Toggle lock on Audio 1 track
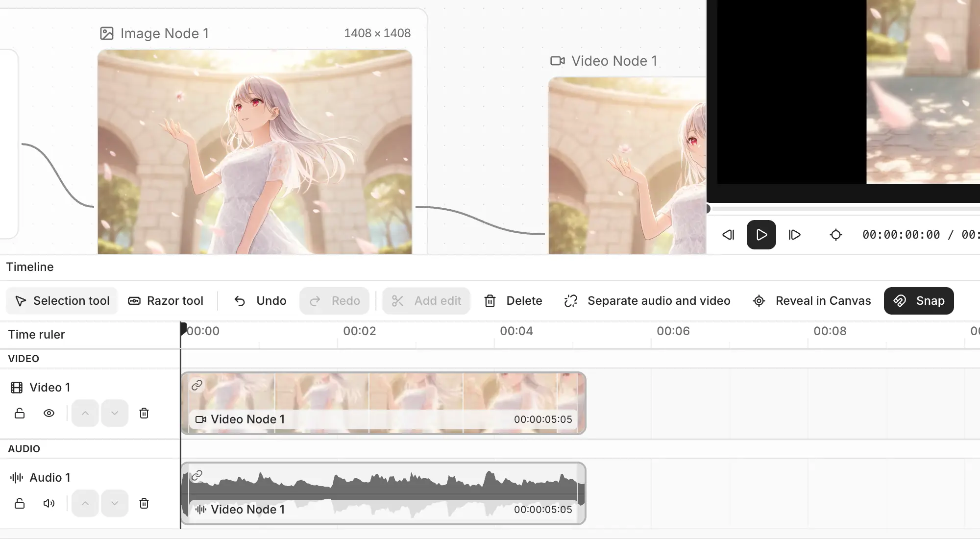The width and height of the screenshot is (980, 539). click(x=20, y=503)
